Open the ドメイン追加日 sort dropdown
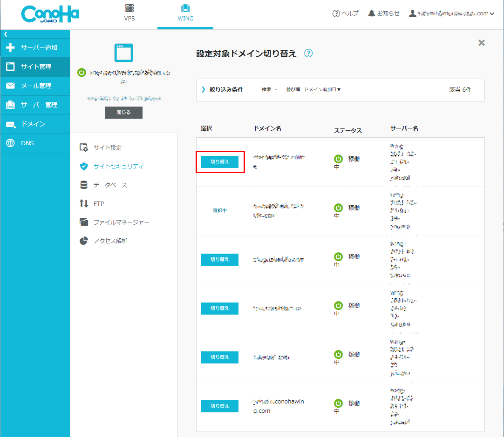The height and width of the screenshot is (437, 504). (322, 89)
